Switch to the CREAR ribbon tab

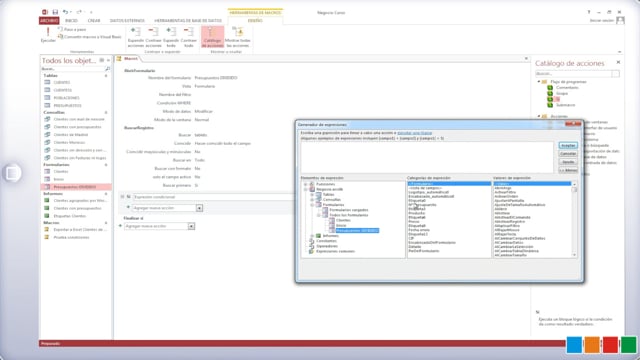click(x=94, y=20)
